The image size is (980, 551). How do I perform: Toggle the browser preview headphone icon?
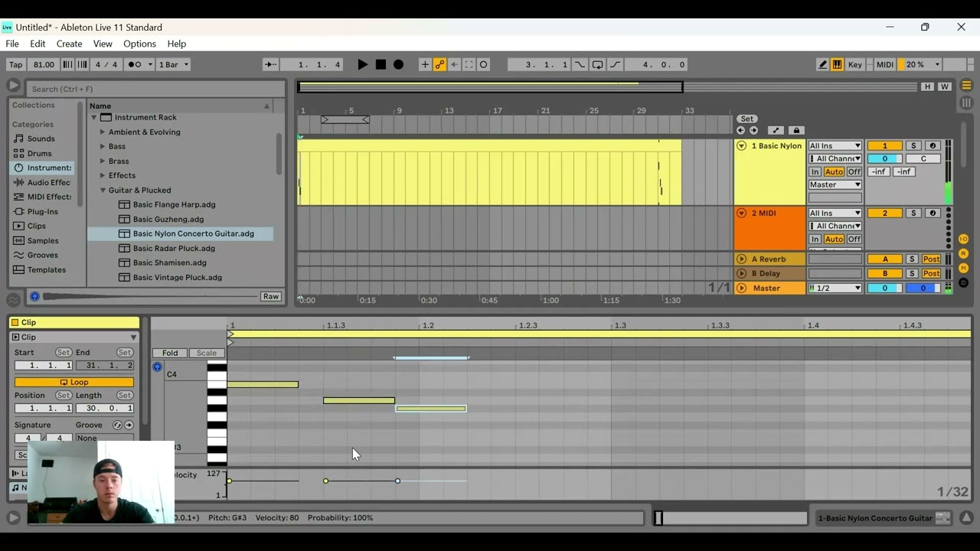(34, 296)
